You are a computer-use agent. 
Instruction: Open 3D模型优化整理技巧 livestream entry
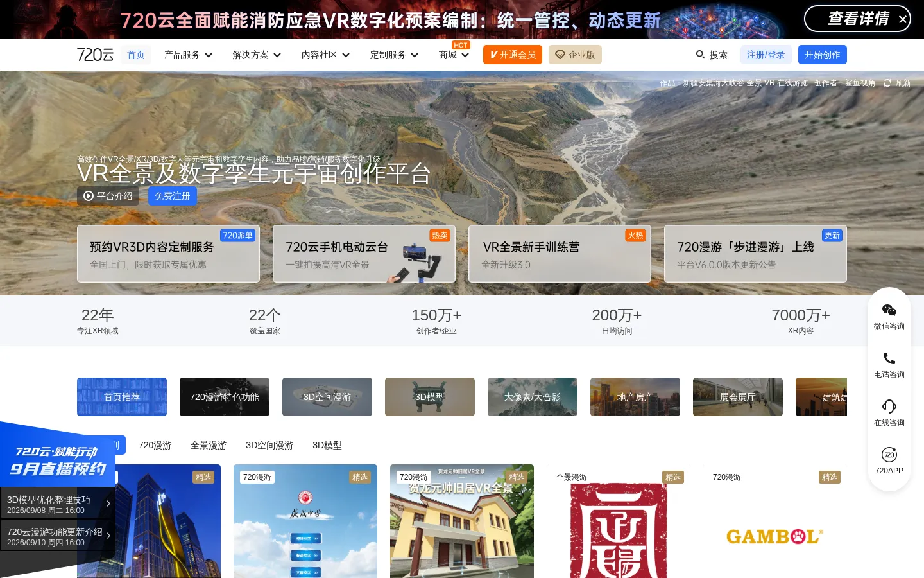(x=58, y=504)
